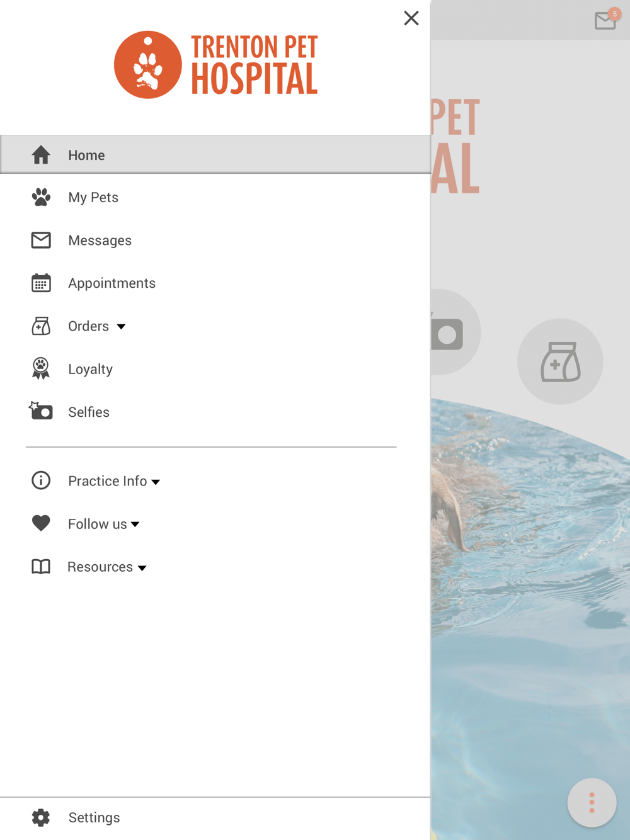Click the Trenton Pet Hospital title text
The height and width of the screenshot is (840, 630).
[255, 65]
